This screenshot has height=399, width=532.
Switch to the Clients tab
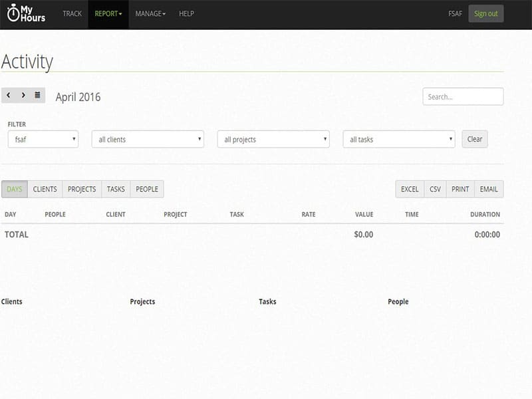point(45,190)
